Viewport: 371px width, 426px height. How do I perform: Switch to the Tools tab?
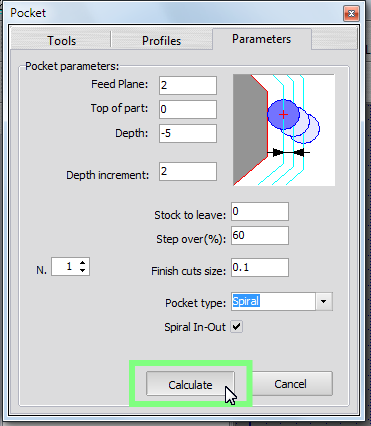(x=62, y=41)
